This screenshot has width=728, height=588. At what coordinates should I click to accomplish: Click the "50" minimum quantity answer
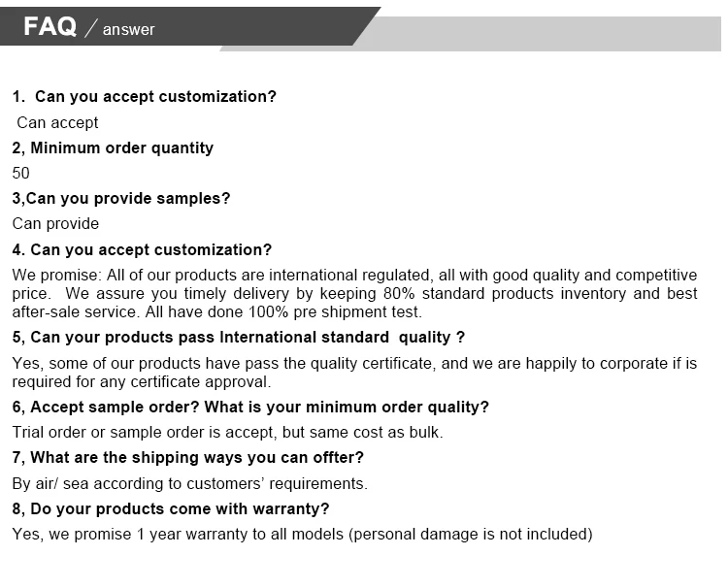(x=21, y=173)
